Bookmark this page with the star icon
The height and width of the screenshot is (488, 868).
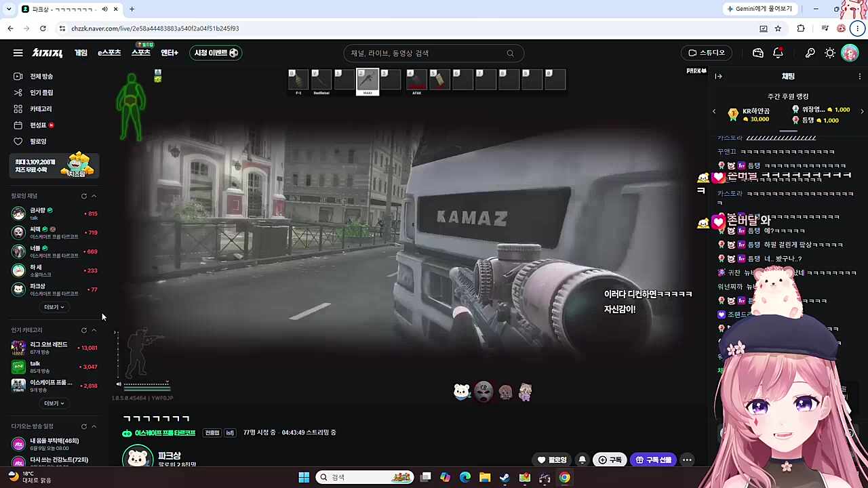click(778, 28)
